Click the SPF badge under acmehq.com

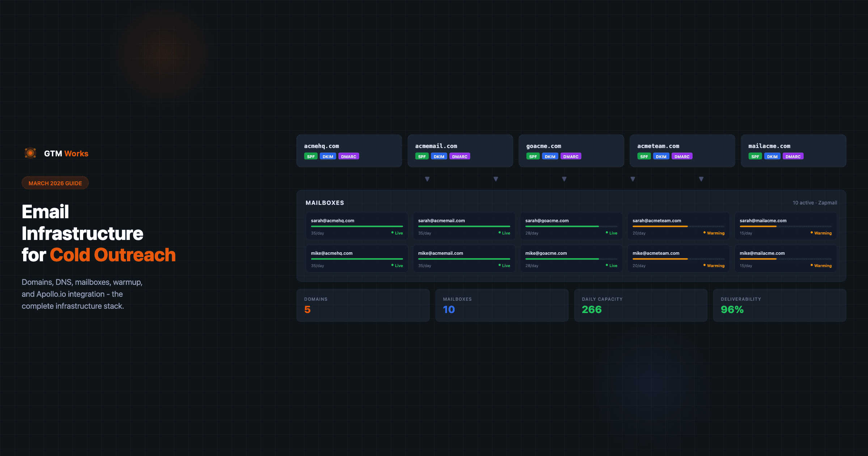click(x=311, y=157)
